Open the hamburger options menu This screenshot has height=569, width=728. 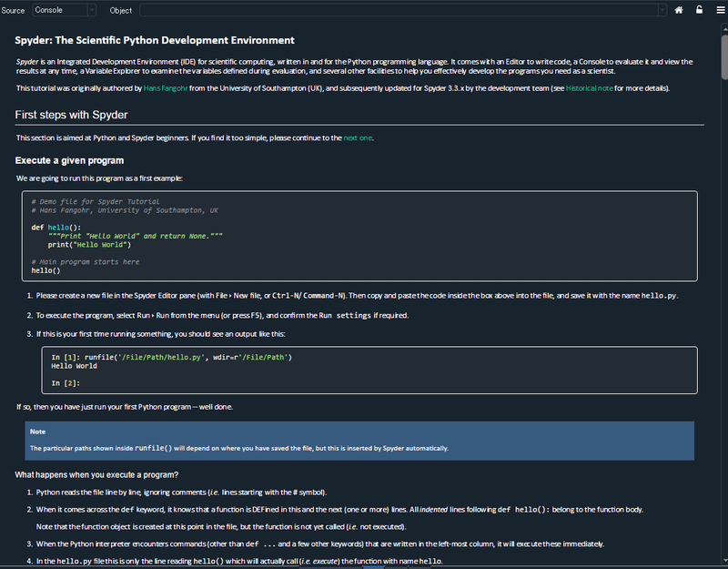tap(721, 10)
